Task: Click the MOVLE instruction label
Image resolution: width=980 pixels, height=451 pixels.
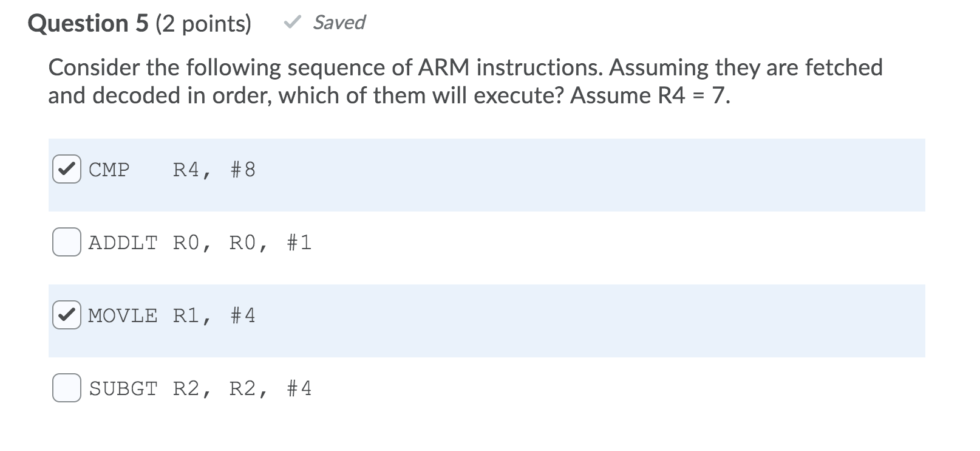Action: 123,315
